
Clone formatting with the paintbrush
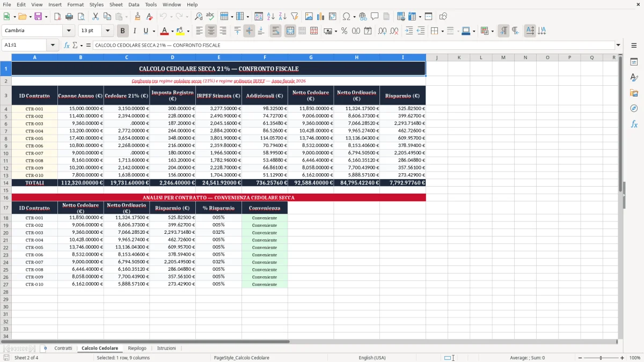[137, 17]
